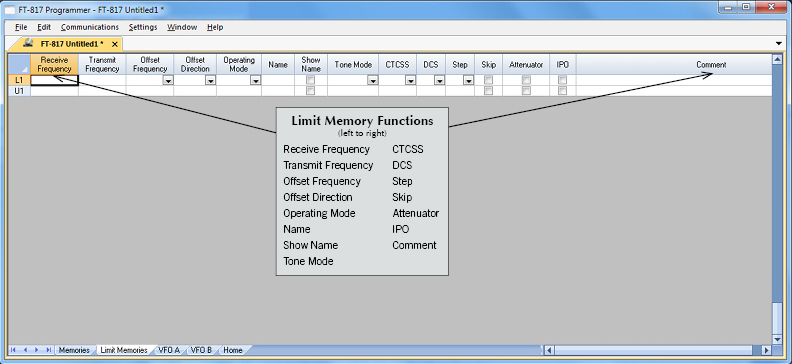Click the Comment cell in row U1
This screenshot has width=792, height=364.
tap(674, 91)
